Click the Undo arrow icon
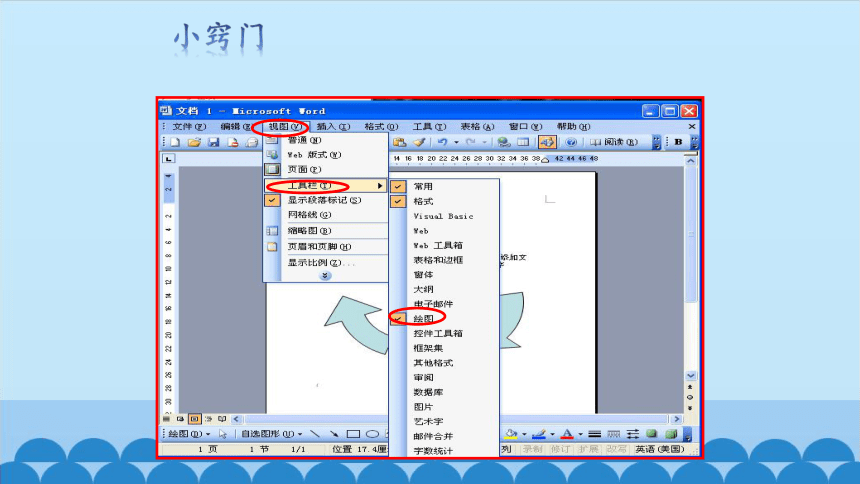Viewport: 860px width, 484px height. pyautogui.click(x=442, y=142)
